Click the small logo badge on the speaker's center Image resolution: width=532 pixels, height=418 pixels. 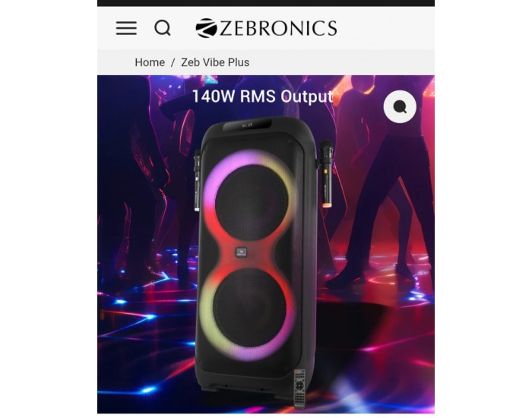pyautogui.click(x=241, y=252)
